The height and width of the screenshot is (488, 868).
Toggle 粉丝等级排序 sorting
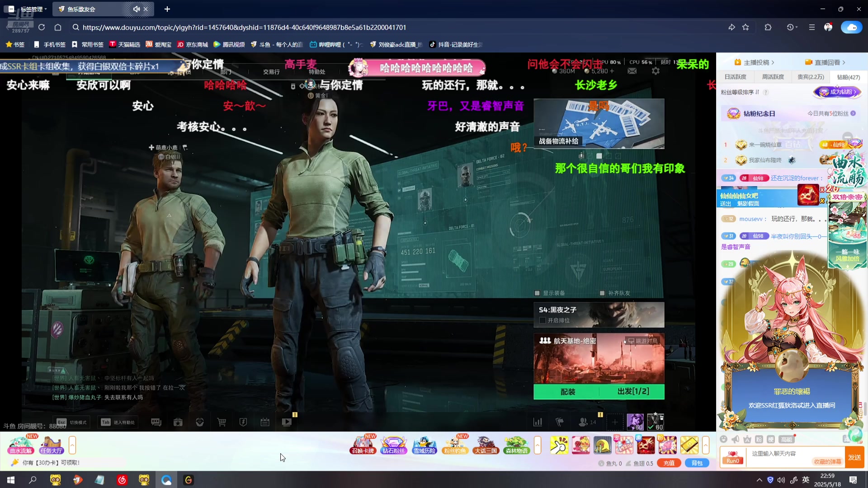[740, 92]
